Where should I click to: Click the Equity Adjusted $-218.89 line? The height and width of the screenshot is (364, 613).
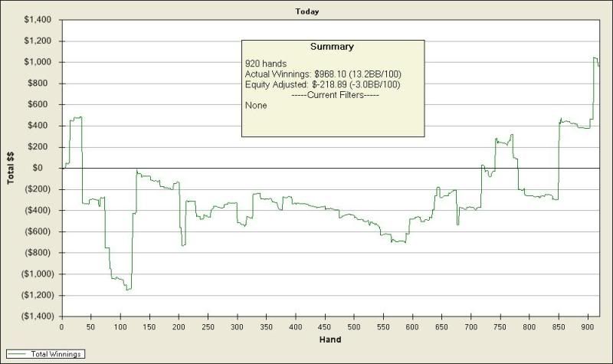coord(322,84)
